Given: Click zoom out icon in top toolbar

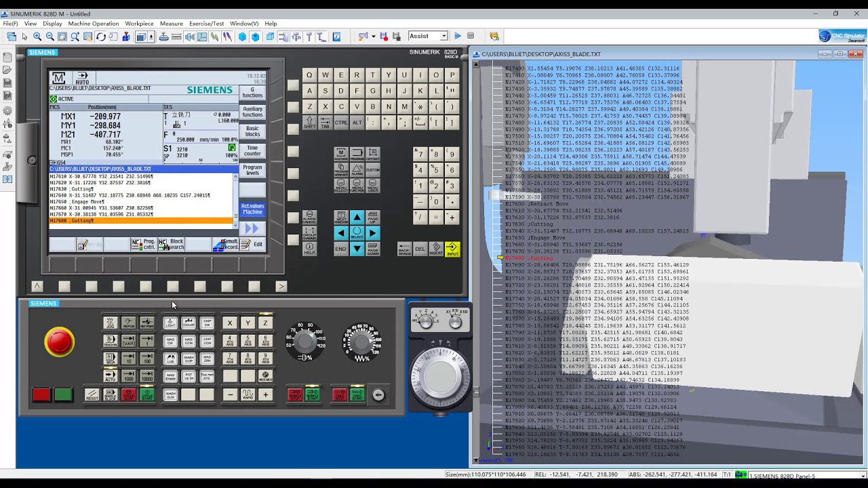Looking at the screenshot, I should (50, 37).
